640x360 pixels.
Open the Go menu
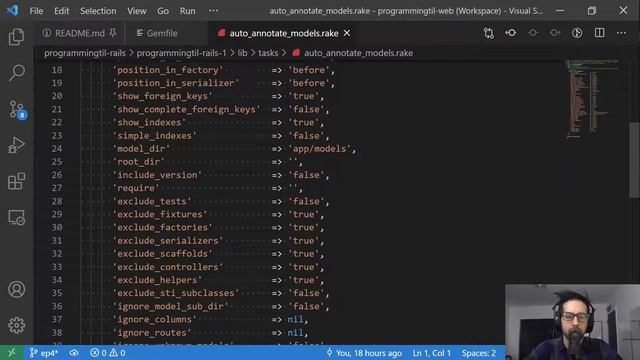click(163, 11)
